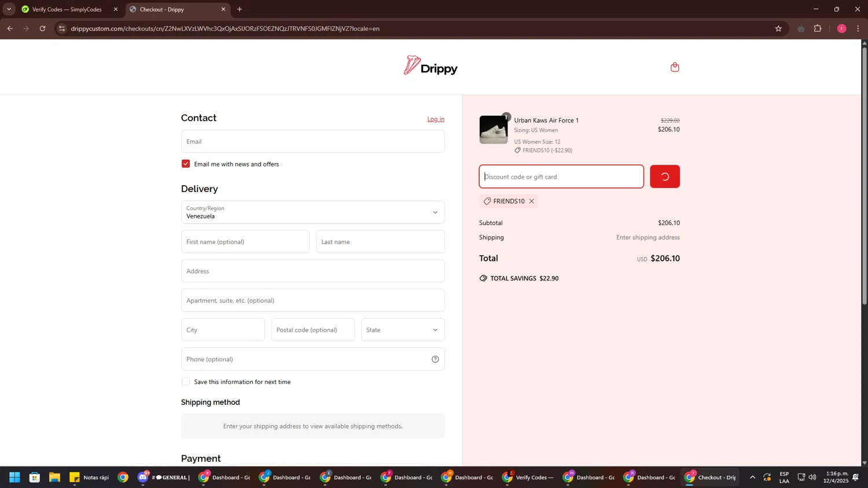Click the Log in link
This screenshot has height=488, width=868.
[x=436, y=119]
